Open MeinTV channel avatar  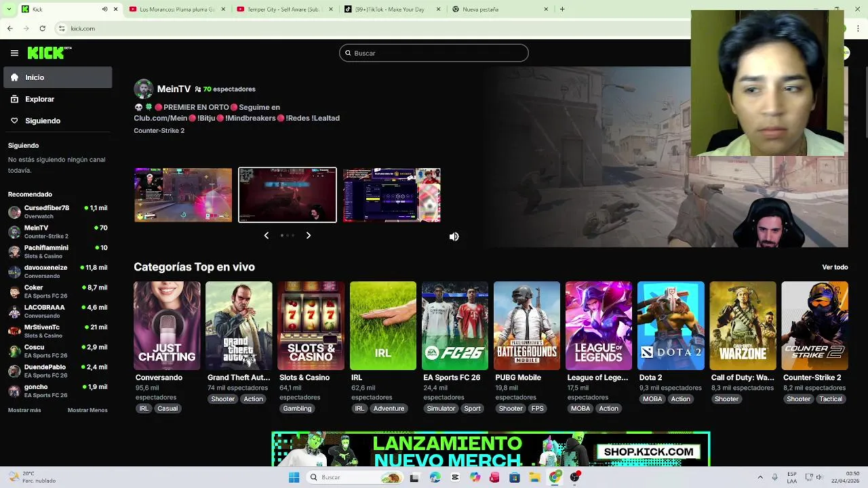143,89
